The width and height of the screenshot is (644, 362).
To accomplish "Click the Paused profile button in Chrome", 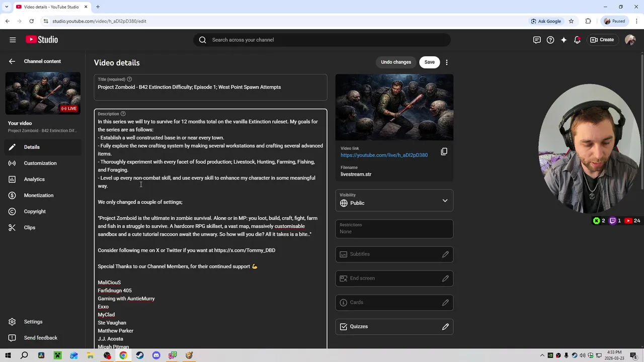I will click(614, 21).
